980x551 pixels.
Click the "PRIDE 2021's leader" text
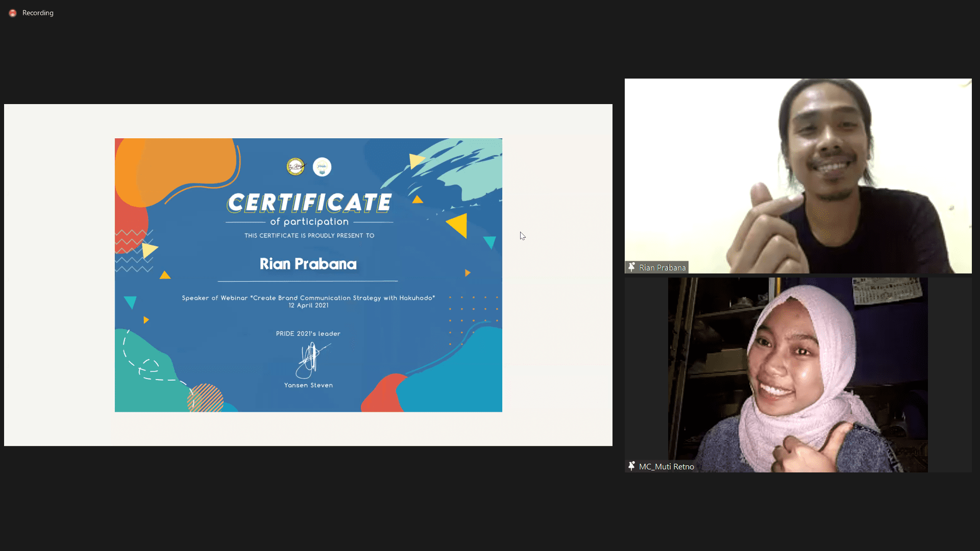tap(308, 334)
